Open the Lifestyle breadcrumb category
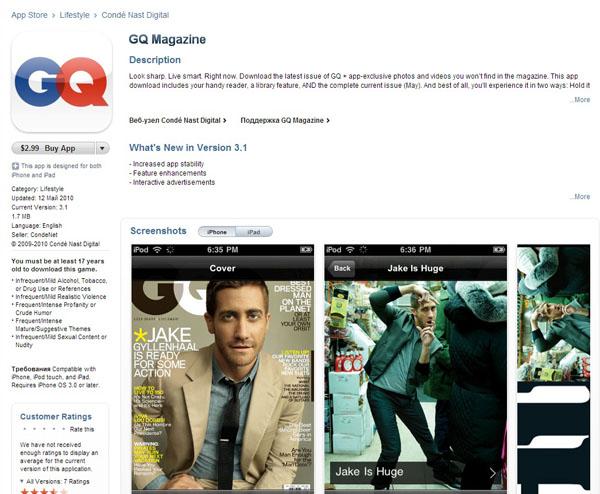The height and width of the screenshot is (494, 600). coord(74,15)
